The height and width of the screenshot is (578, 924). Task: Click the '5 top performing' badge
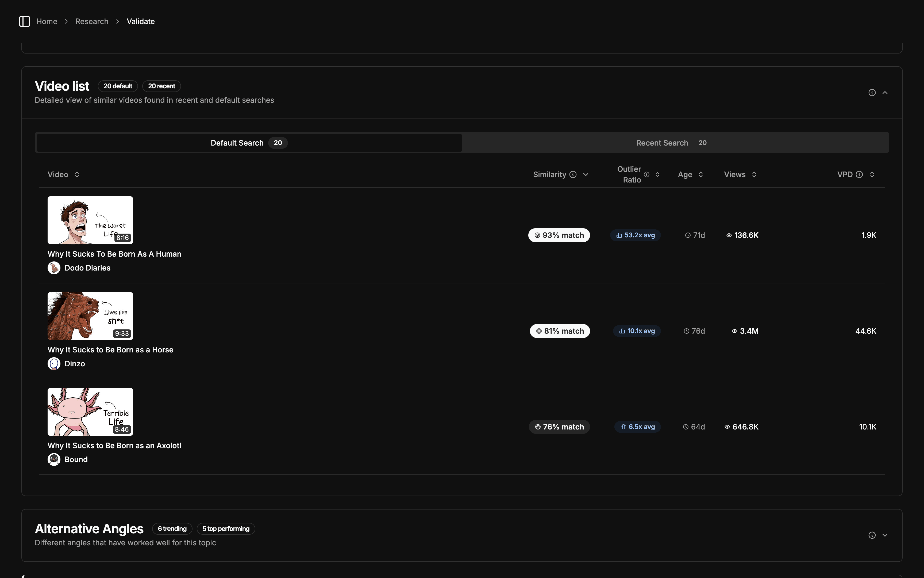226,529
